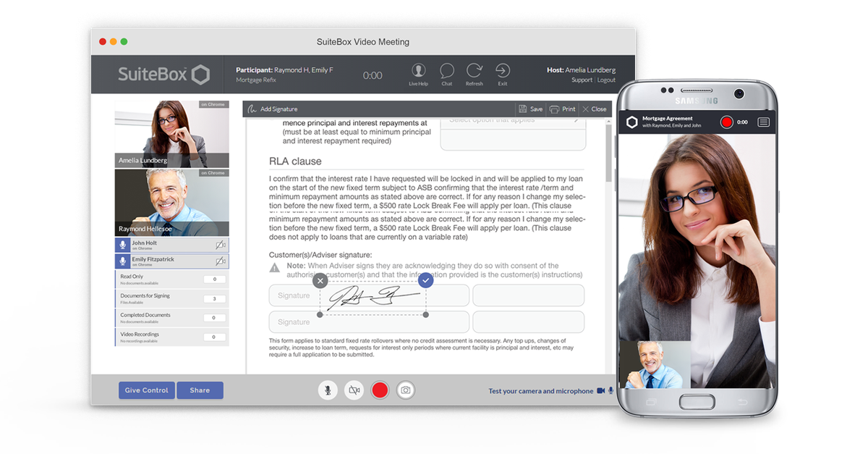Open the Video Recordings section
The image size is (868, 454).
click(172, 337)
